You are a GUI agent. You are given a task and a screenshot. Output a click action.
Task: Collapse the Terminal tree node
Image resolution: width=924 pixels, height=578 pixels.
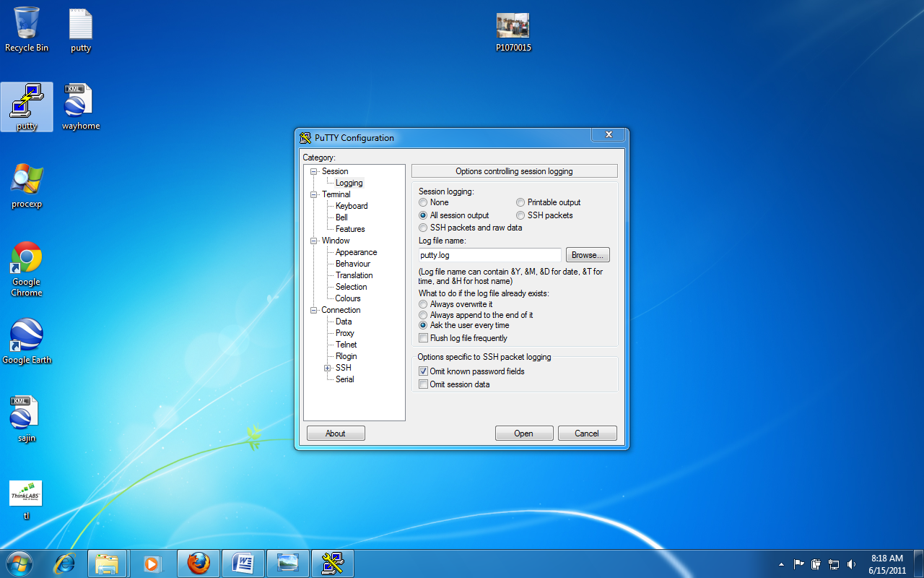click(x=314, y=194)
